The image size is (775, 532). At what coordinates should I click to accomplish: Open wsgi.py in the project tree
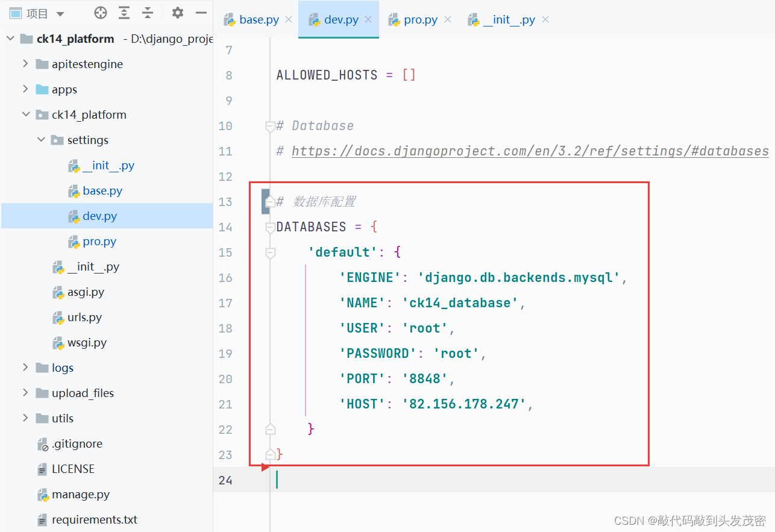point(87,342)
